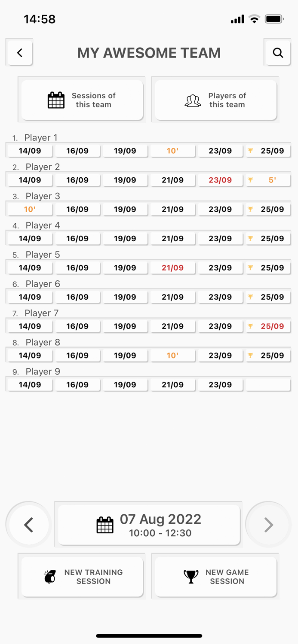298x644 pixels.
Task: Create a New Game Session
Action: click(215, 577)
